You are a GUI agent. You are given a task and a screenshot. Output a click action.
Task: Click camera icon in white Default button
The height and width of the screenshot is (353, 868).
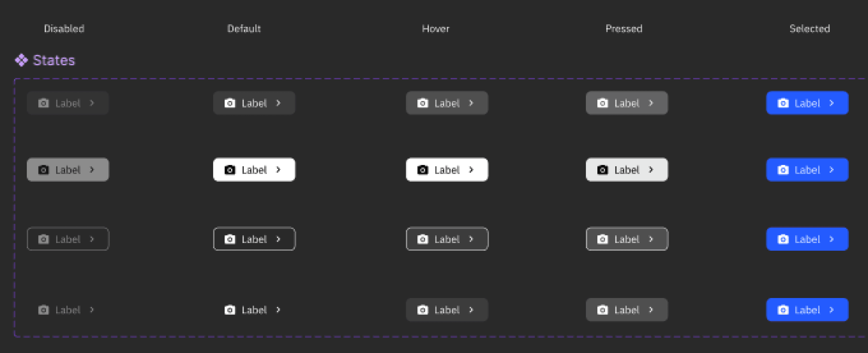230,170
